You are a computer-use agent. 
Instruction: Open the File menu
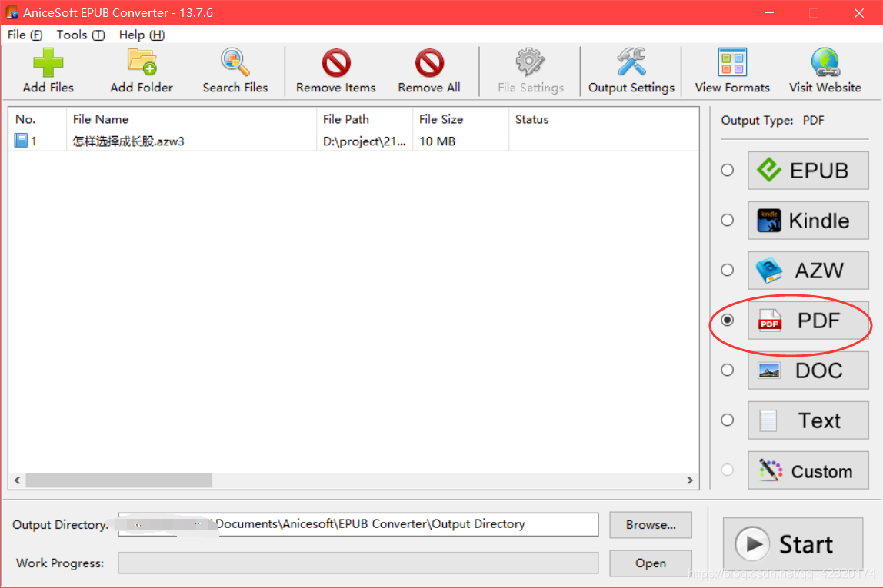(x=25, y=35)
